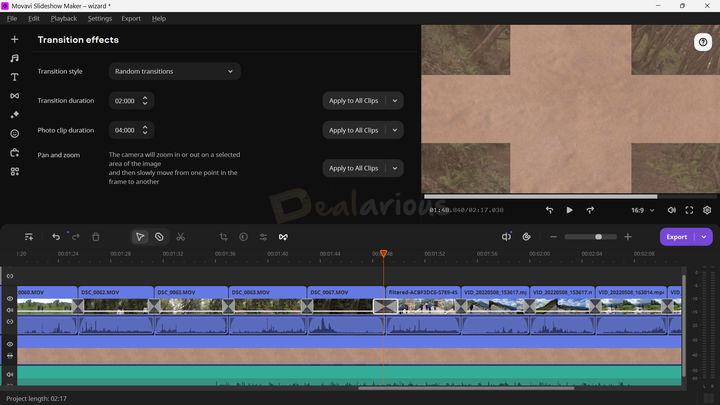Open the 16:9 aspect ratio dropdown
The width and height of the screenshot is (720, 405).
(x=642, y=210)
